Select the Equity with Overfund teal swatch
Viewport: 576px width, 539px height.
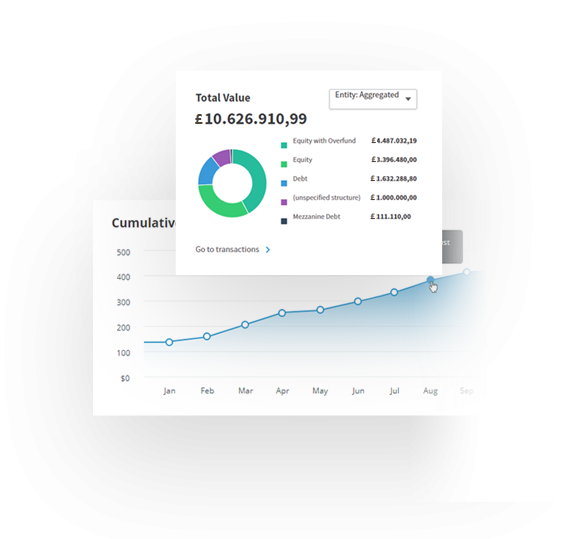284,145
